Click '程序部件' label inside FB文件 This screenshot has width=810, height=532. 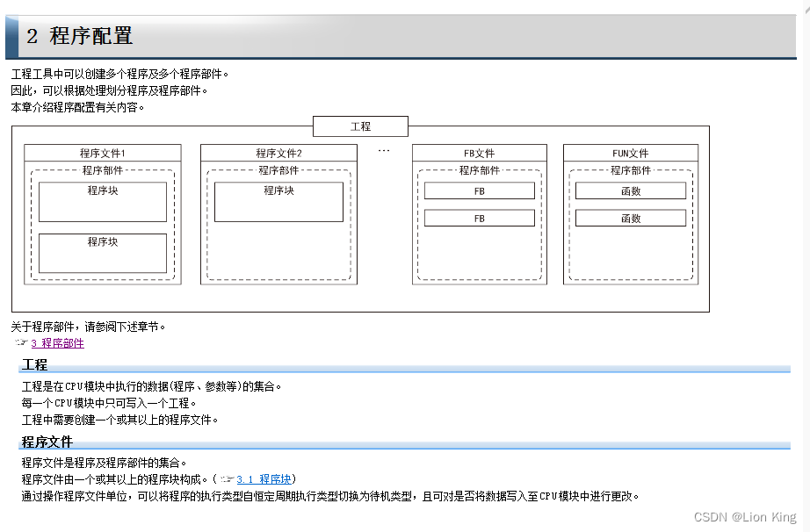pyautogui.click(x=480, y=170)
